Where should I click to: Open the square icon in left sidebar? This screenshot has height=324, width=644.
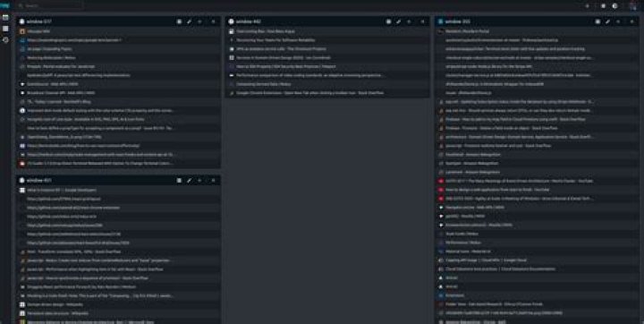[5, 29]
